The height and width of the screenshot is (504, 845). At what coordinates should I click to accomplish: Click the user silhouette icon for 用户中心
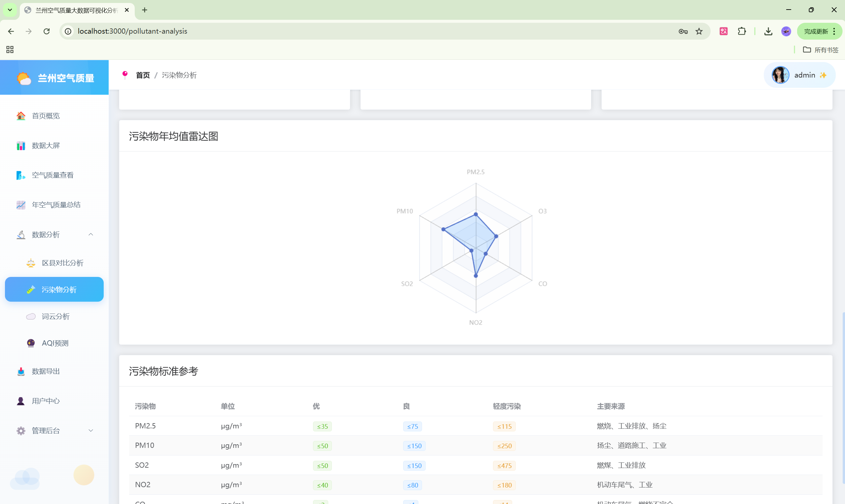(x=21, y=401)
